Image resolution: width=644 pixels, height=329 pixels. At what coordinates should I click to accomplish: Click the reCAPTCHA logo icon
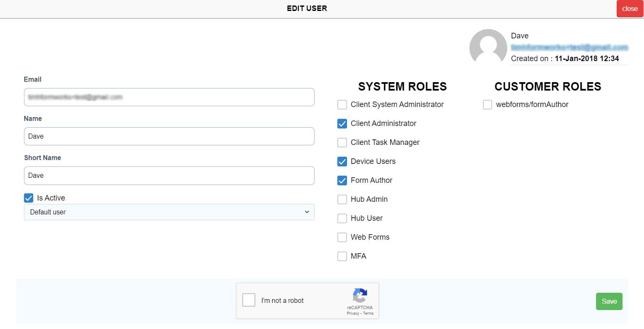click(x=360, y=295)
